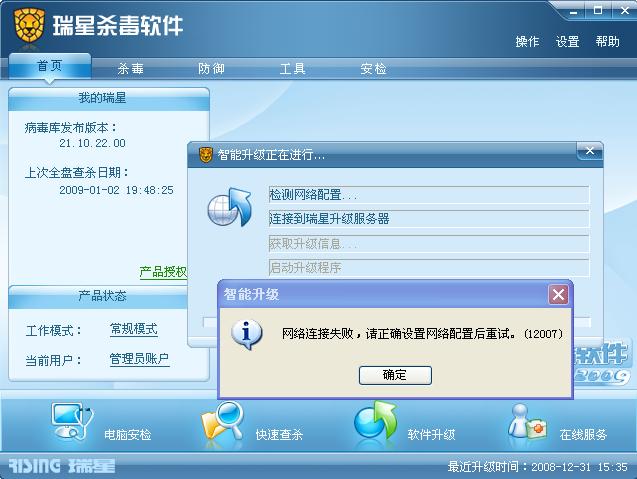Maximize the Rising antivirus main window
Image resolution: width=637 pixels, height=479 pixels.
pos(598,11)
